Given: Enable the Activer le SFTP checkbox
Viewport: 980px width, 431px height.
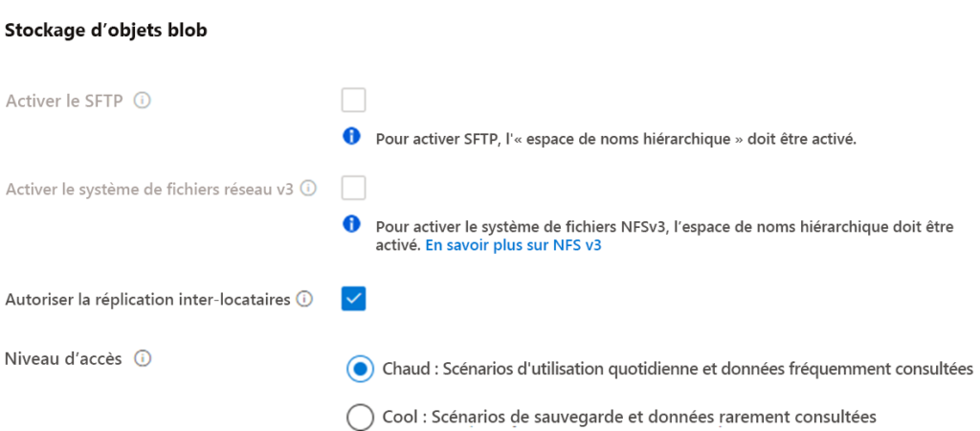Looking at the screenshot, I should [x=354, y=100].
